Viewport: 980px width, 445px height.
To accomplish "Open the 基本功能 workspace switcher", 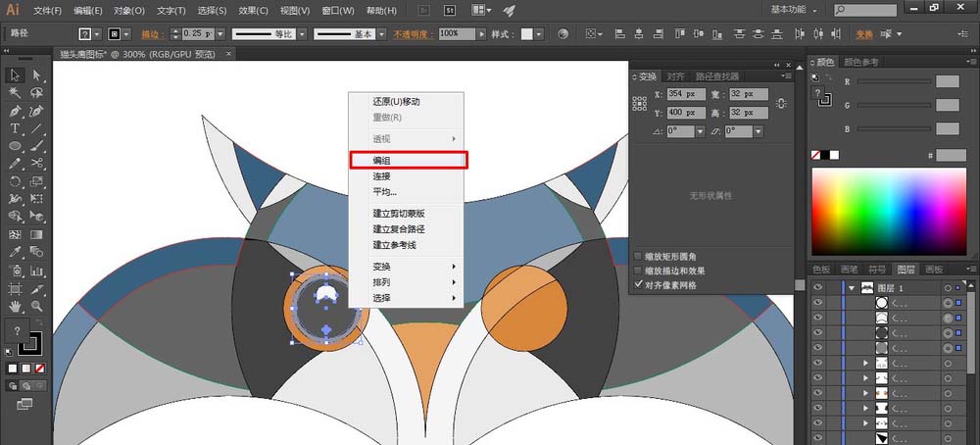I will pos(794,10).
